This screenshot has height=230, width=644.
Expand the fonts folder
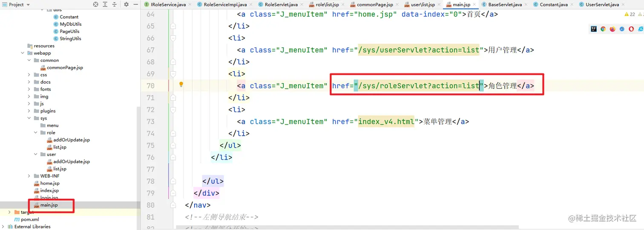point(29,89)
